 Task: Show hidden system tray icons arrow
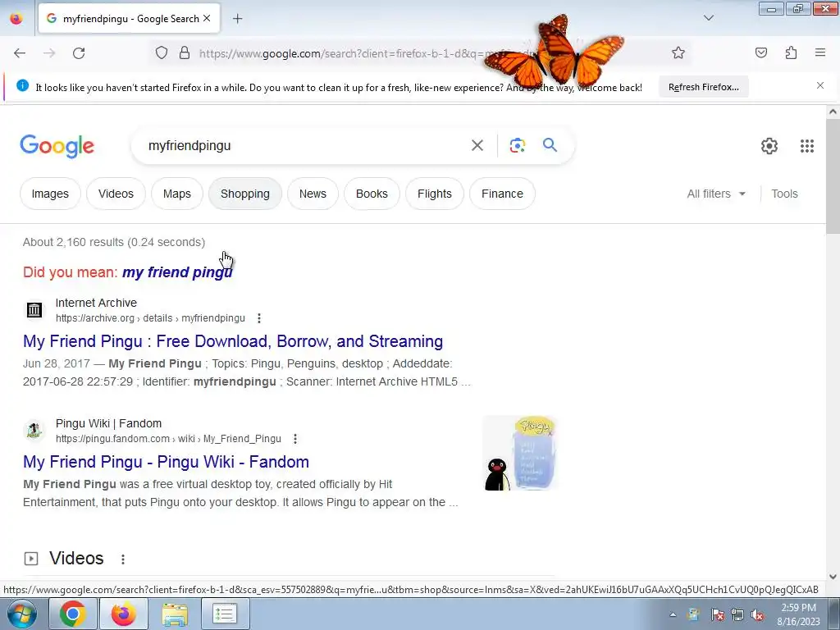click(x=673, y=614)
